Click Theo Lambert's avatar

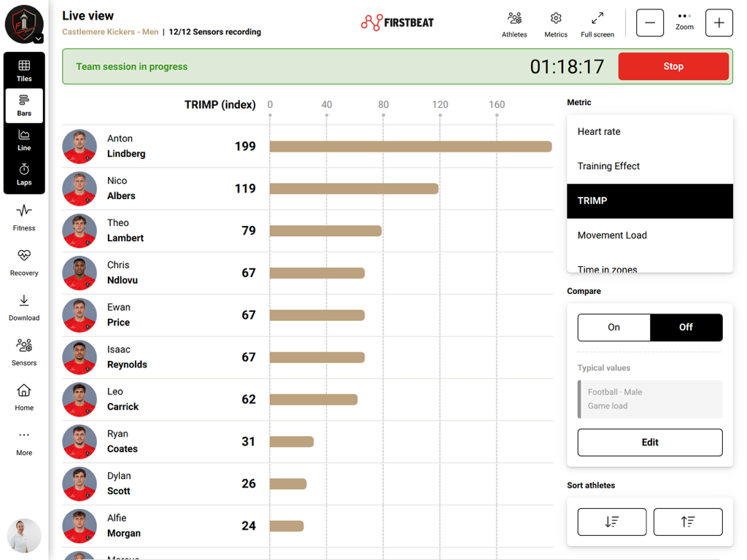(80, 231)
